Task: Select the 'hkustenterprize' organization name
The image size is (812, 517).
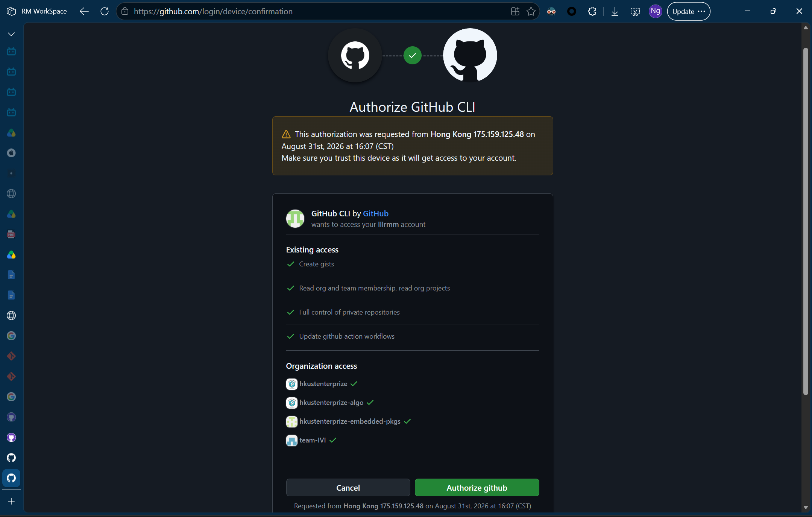Action: 323,384
